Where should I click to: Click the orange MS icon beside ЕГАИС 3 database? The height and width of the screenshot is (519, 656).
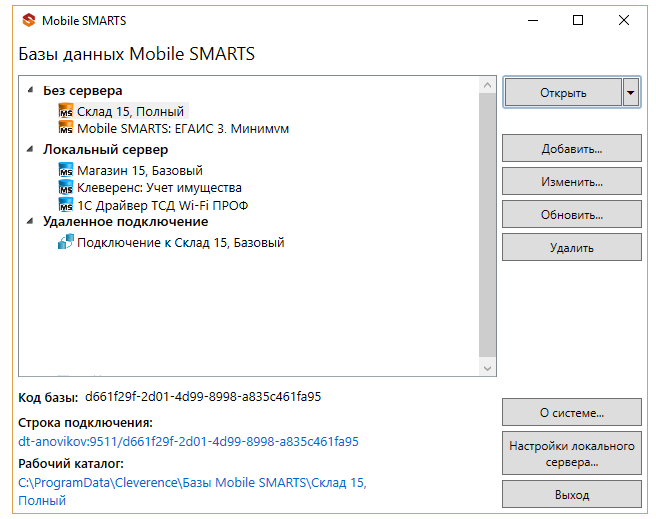click(66, 128)
